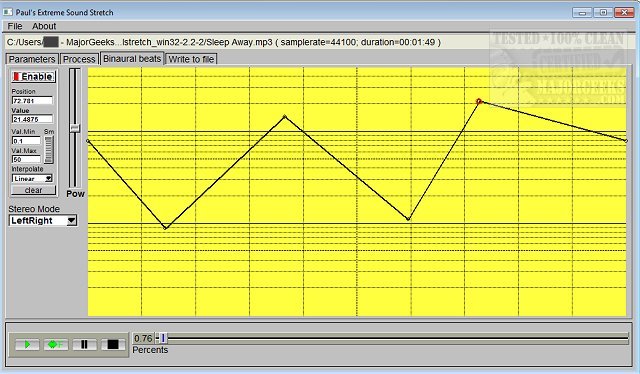This screenshot has width=640, height=374.
Task: Open the Interpolate Linear dropdown
Action: [x=32, y=178]
